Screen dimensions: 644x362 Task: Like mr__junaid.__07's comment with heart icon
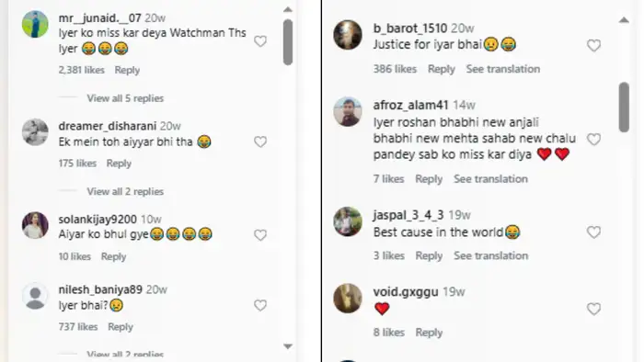coord(260,41)
